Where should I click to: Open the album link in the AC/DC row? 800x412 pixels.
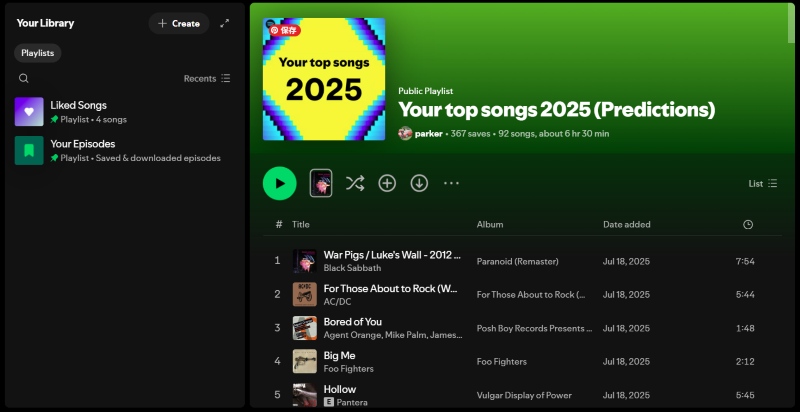[531, 295]
